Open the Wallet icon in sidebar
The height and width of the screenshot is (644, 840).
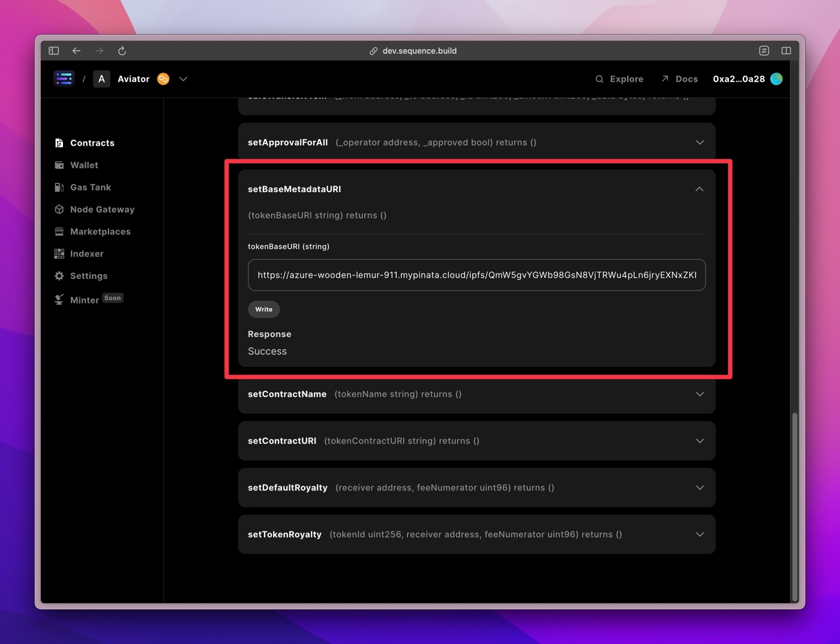pos(59,165)
